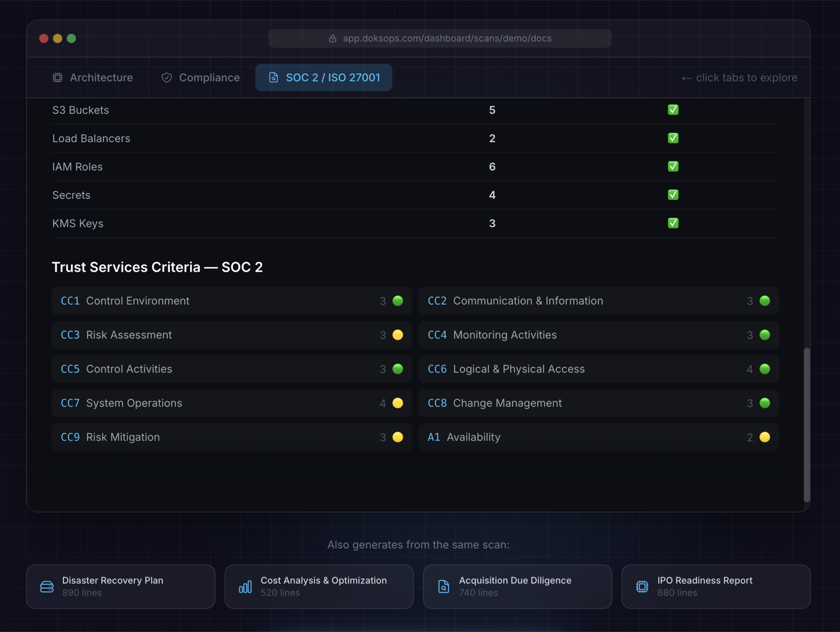
Task: Click the lock icon in the address bar
Action: 332,38
